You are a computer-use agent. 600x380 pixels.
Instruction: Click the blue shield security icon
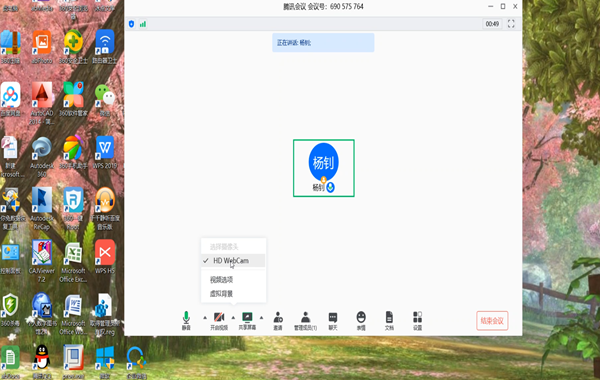[x=131, y=24]
